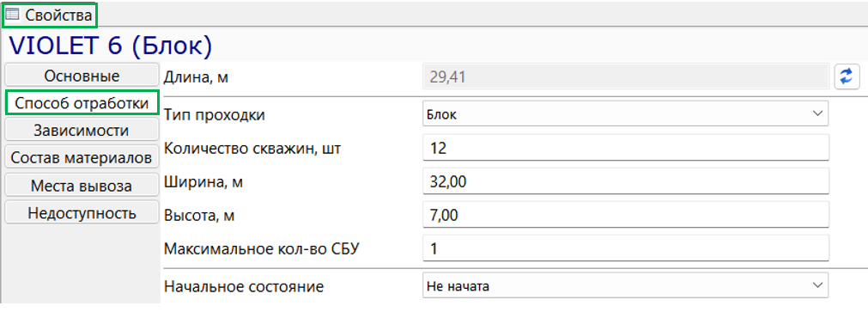Select the Способ отработки section

click(82, 103)
